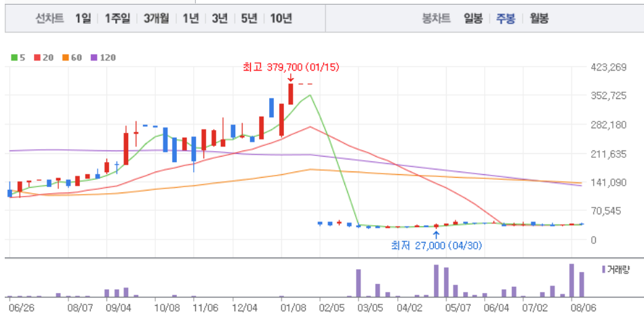Image resolution: width=644 pixels, height=318 pixels.
Task: Click the purple 120 moving average legend
Action: coord(102,58)
